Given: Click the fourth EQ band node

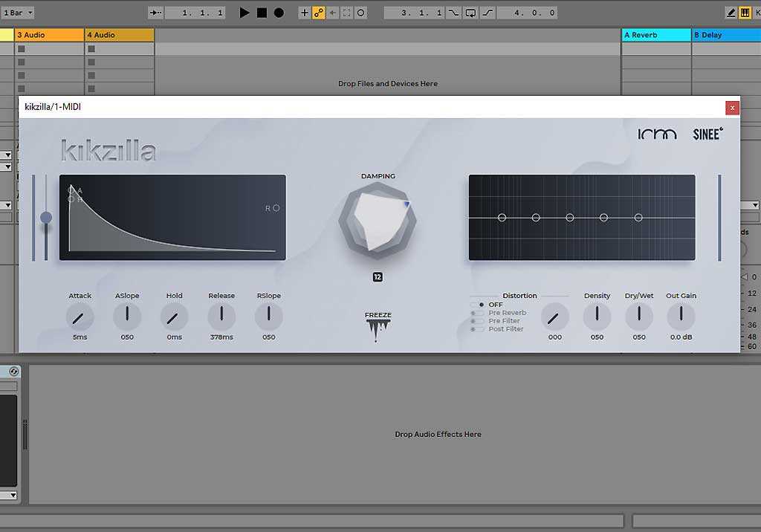Looking at the screenshot, I should click(603, 218).
